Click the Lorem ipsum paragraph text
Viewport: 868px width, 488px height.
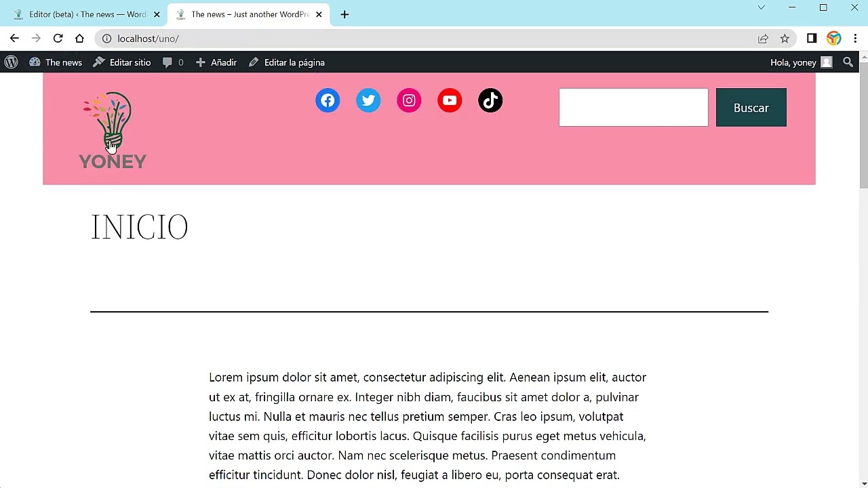click(428, 426)
